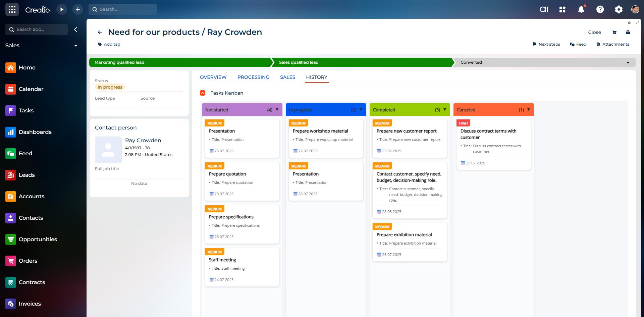Expand In progress column menu arrow
The width and height of the screenshot is (644, 317).
click(361, 110)
